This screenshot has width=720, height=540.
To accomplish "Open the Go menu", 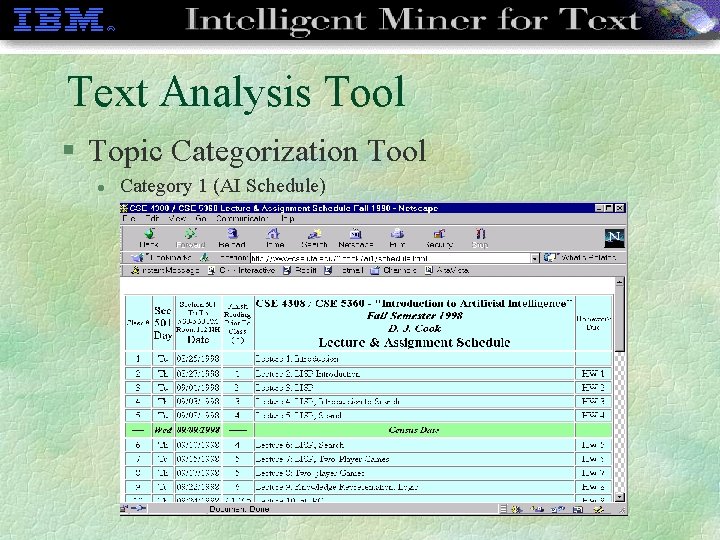I will [201, 219].
